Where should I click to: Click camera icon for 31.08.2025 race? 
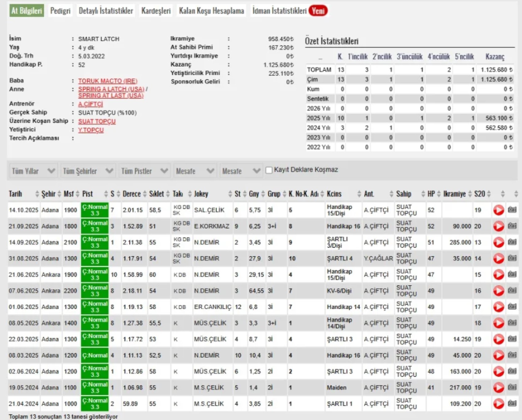pyautogui.click(x=512, y=258)
